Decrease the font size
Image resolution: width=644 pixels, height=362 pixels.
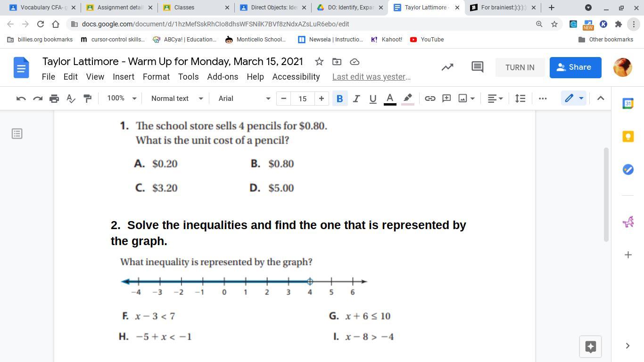coord(283,99)
